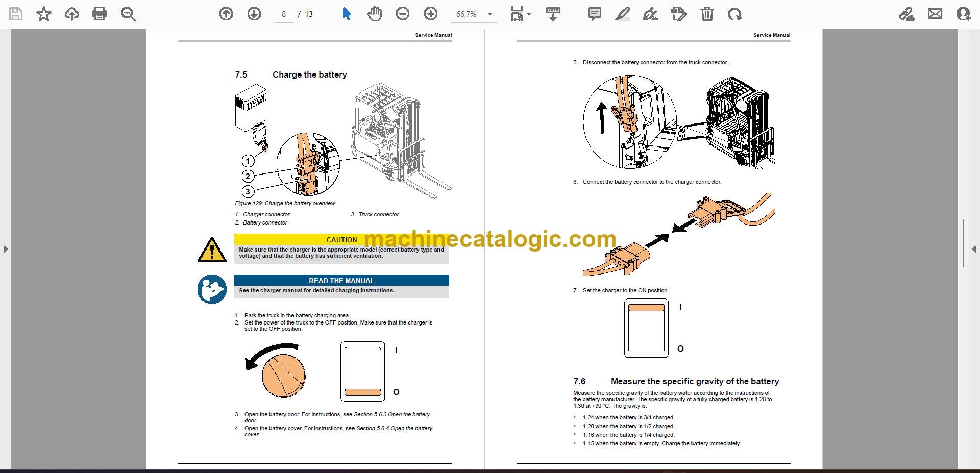The height and width of the screenshot is (473, 980).
Task: Click the blue 'READ THE MANUAL' banner
Action: pos(341,281)
